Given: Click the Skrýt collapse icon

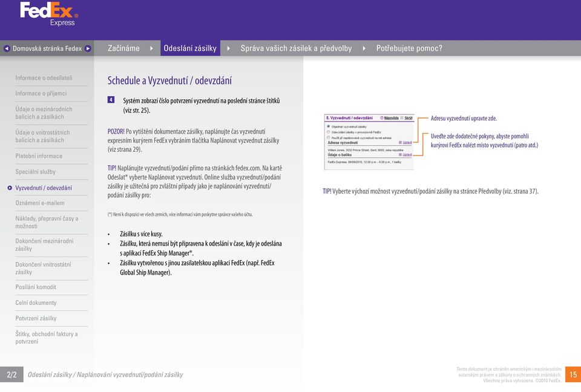Looking at the screenshot, I should (402, 118).
